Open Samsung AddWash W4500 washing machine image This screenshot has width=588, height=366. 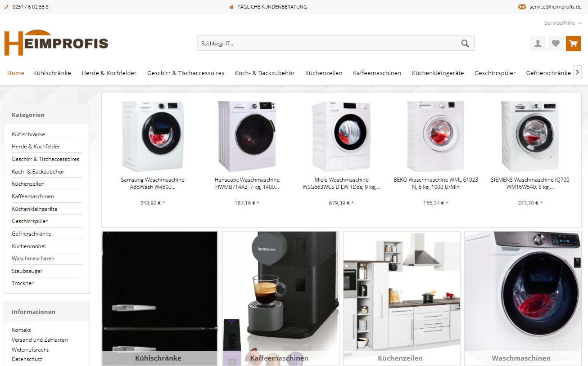coord(153,136)
